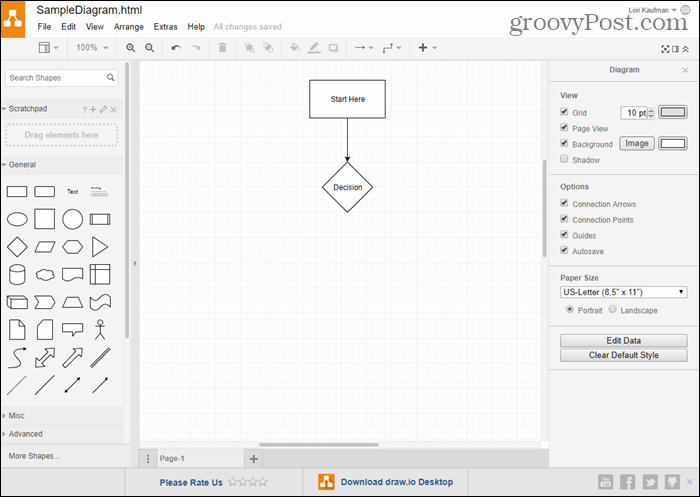Select the cloud shape in General
The height and width of the screenshot is (497, 700).
coord(45,275)
